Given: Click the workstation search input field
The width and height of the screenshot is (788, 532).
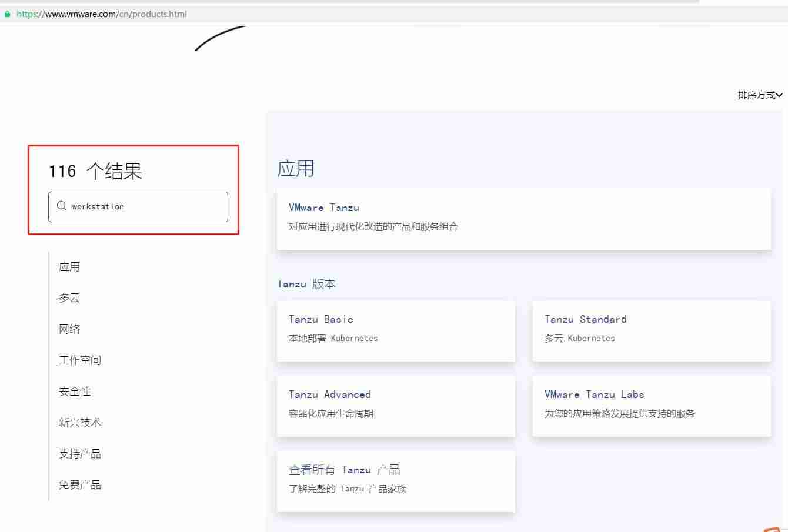Looking at the screenshot, I should [138, 207].
